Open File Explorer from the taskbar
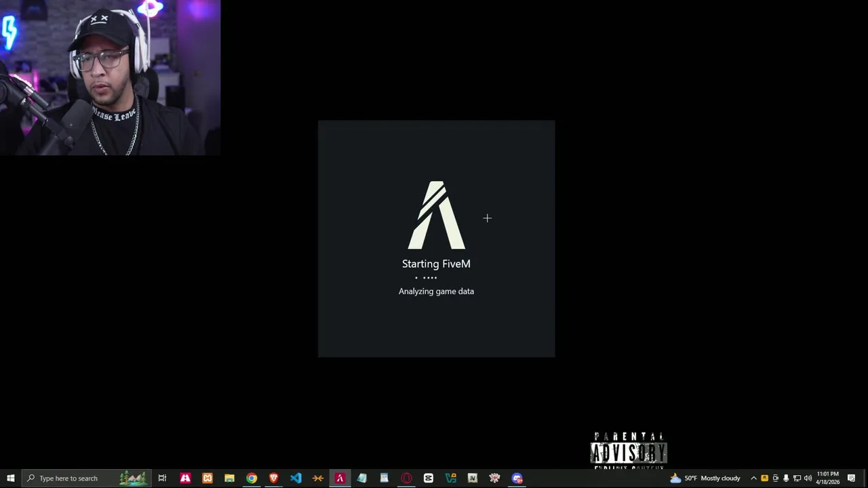This screenshot has height=488, width=868. coord(229,478)
